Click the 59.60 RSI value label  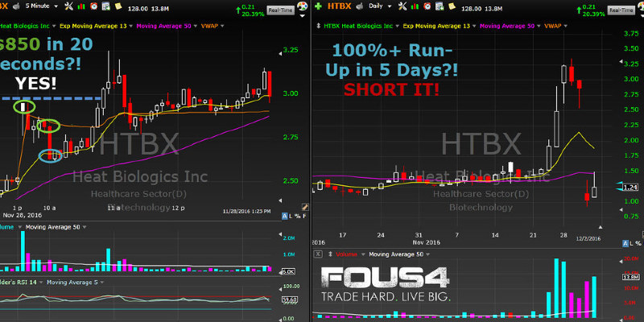288,299
